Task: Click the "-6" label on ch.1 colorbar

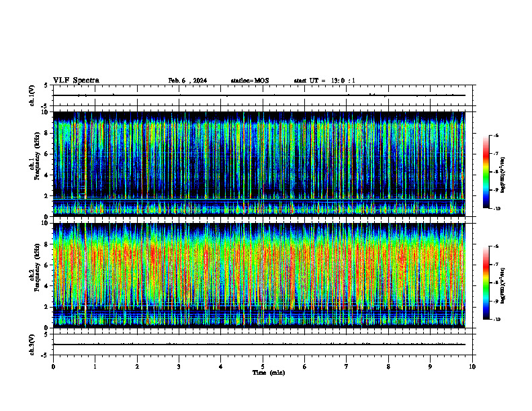Action: (496, 135)
